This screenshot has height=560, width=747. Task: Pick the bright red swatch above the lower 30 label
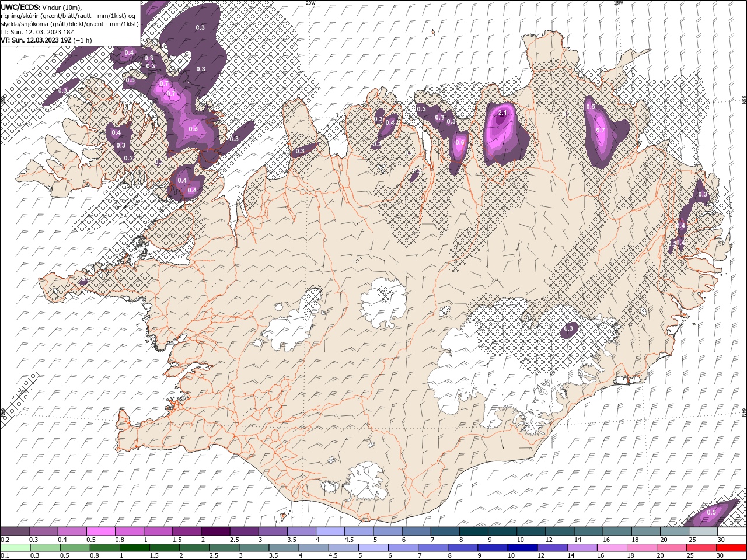[731, 547]
